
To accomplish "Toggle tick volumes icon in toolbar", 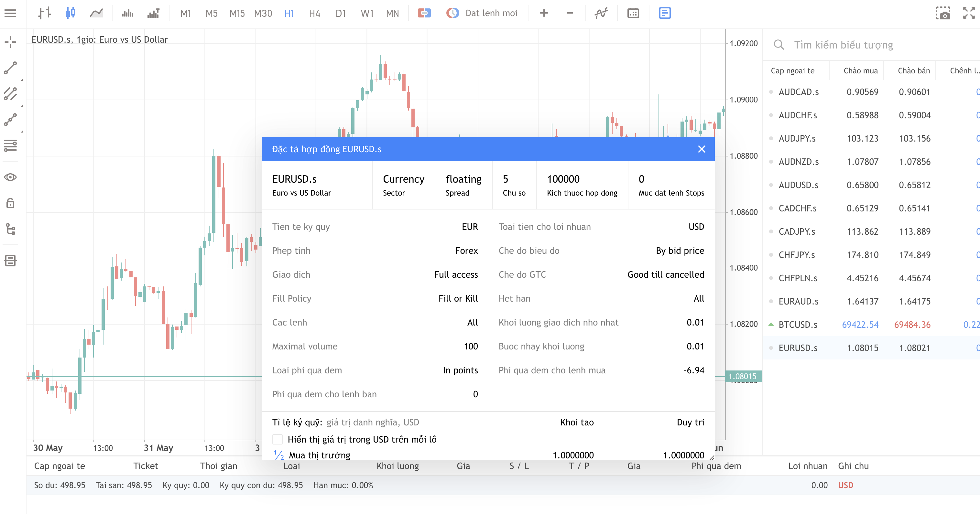I will click(x=127, y=13).
